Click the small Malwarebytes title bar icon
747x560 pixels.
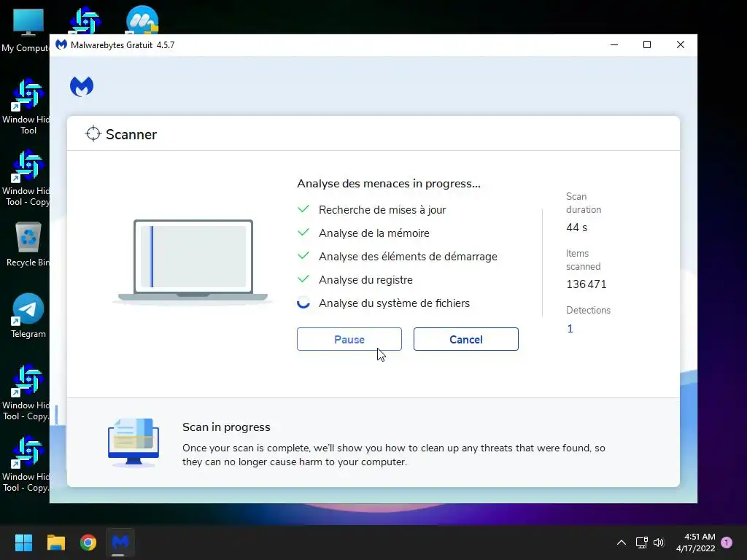61,44
